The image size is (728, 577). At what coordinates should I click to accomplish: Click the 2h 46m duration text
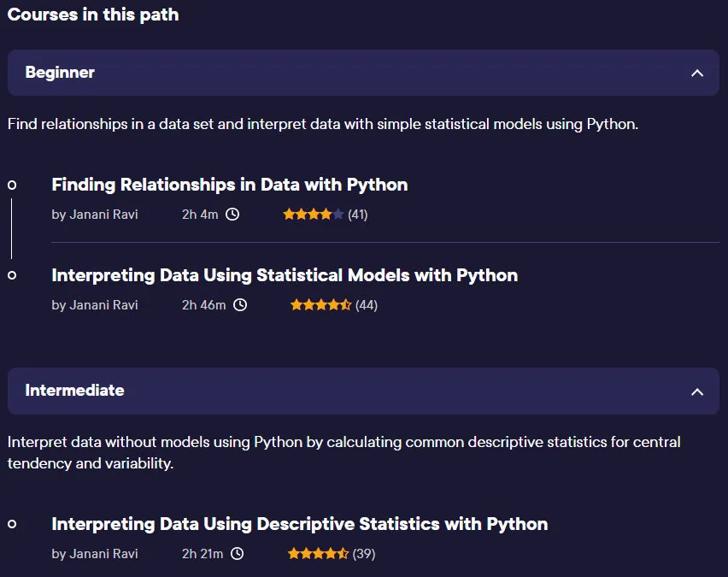pos(204,305)
